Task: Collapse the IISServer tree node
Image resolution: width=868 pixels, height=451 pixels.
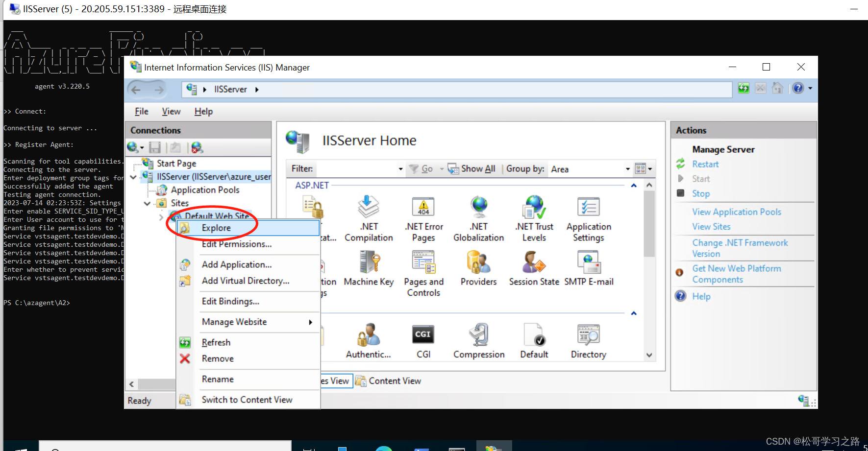Action: click(133, 177)
